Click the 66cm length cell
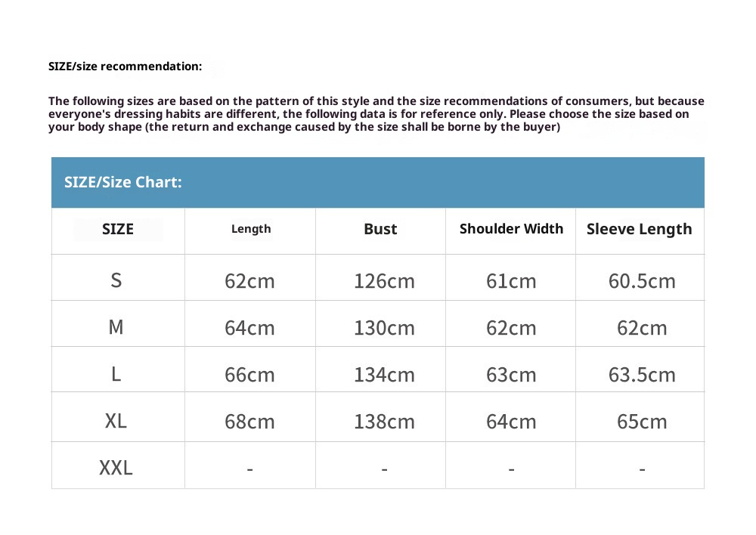The width and height of the screenshot is (756, 535). point(249,375)
